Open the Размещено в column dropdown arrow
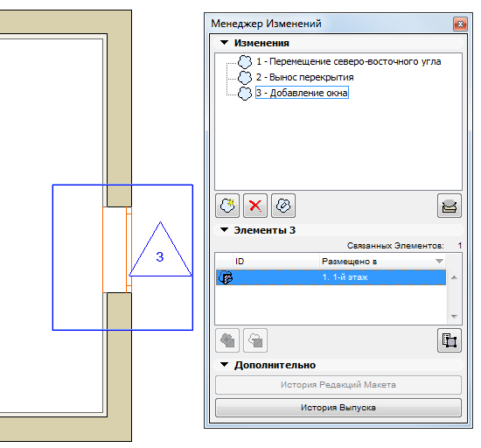481x448 pixels. point(439,261)
